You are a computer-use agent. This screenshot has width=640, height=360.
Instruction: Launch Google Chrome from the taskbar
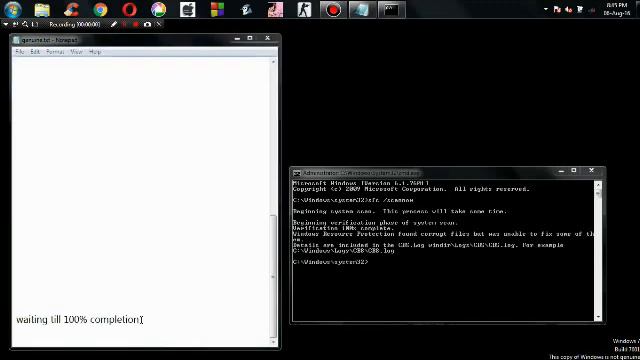click(100, 9)
